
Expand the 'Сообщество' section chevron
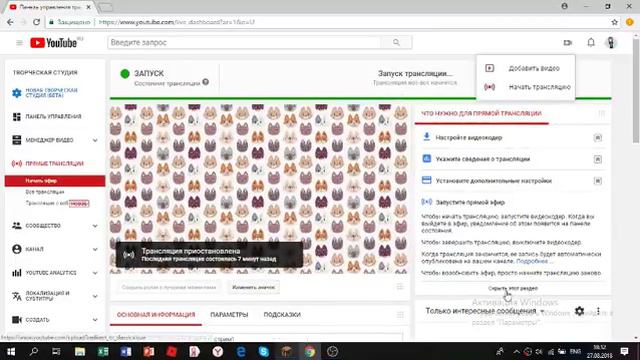[x=95, y=226]
